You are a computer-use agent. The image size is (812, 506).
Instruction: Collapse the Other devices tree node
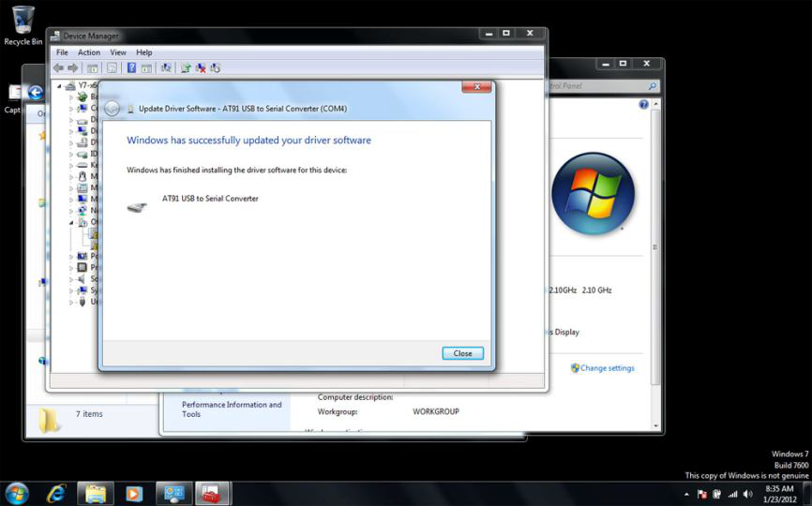(70, 222)
